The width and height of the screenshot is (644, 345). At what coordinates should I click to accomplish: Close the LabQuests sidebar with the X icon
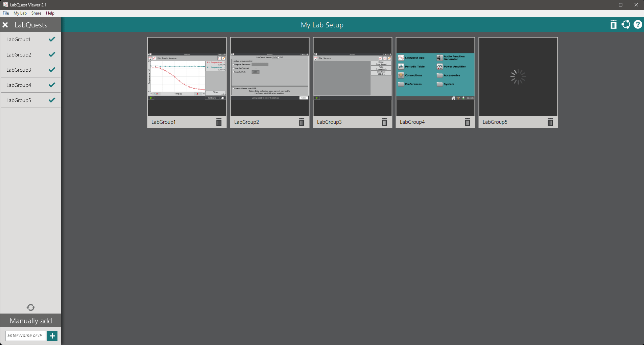5,25
